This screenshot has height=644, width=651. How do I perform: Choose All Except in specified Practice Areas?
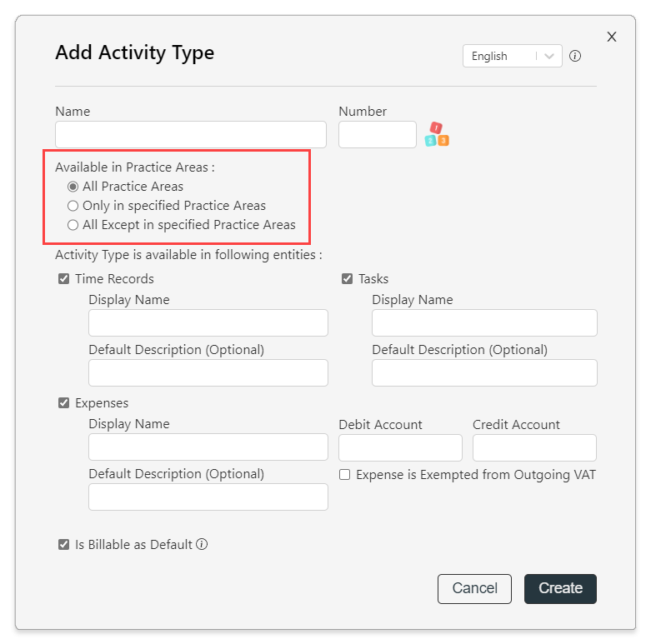point(73,225)
